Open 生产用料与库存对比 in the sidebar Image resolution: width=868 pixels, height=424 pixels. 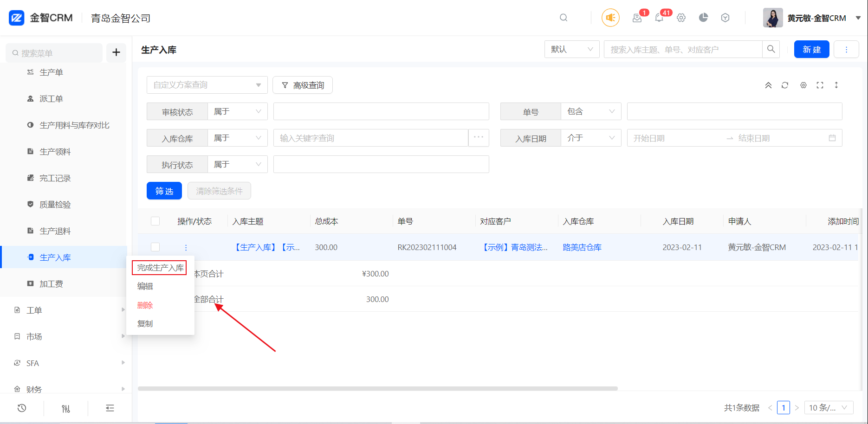[74, 125]
